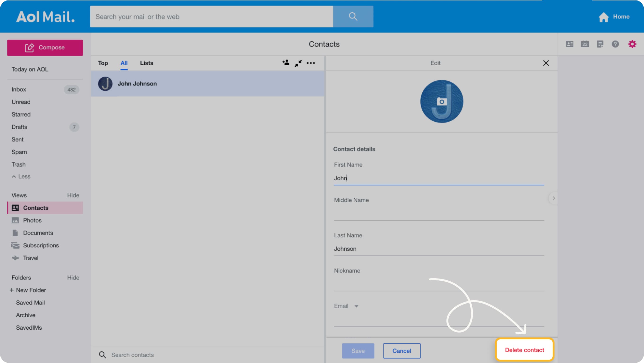Click the search magnifier button in header
This screenshot has height=363, width=644.
(353, 17)
